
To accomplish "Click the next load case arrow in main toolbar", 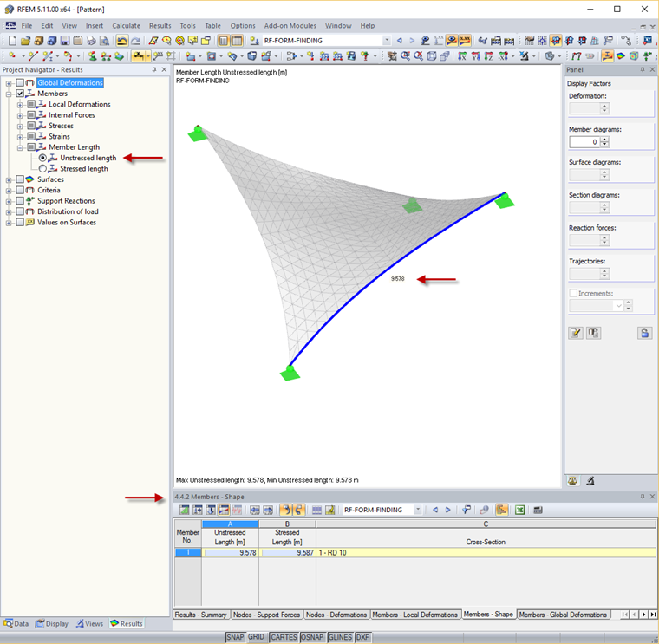I will pos(412,41).
